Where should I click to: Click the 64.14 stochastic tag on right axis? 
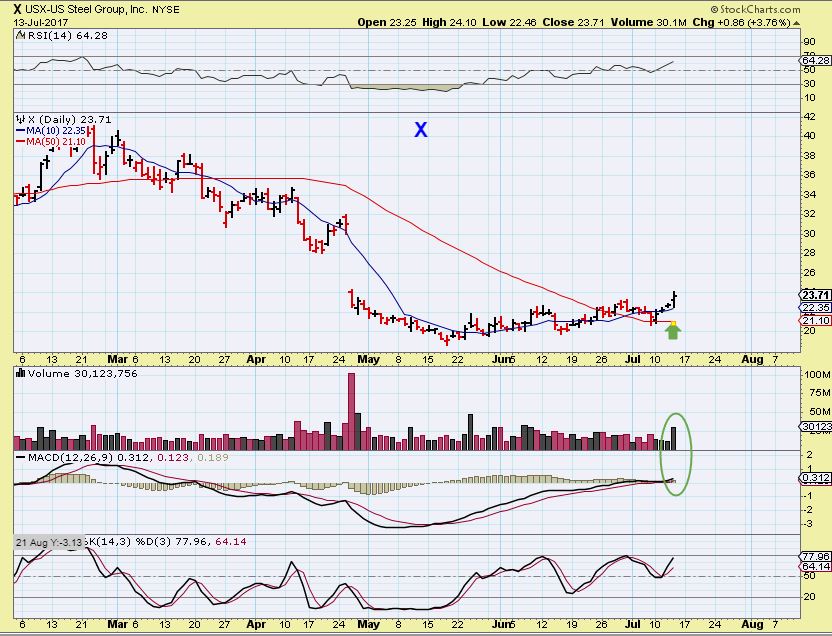816,567
